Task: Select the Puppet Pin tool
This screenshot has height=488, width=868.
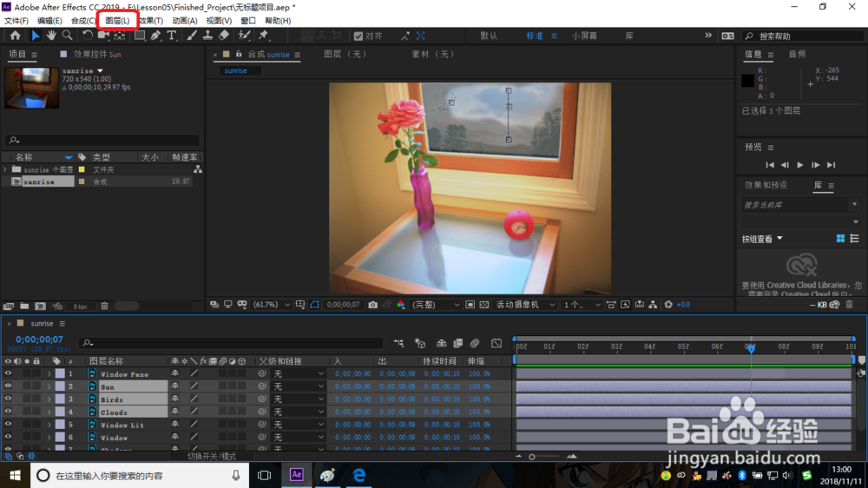Action: [x=264, y=36]
